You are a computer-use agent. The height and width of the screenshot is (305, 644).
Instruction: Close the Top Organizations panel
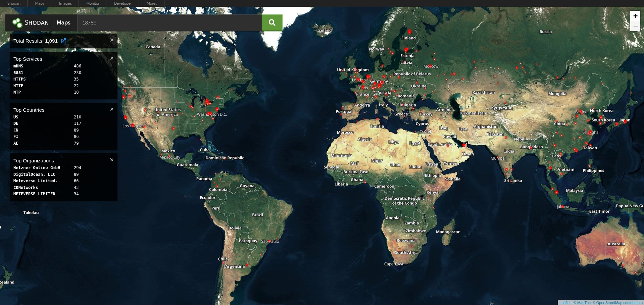pyautogui.click(x=112, y=160)
